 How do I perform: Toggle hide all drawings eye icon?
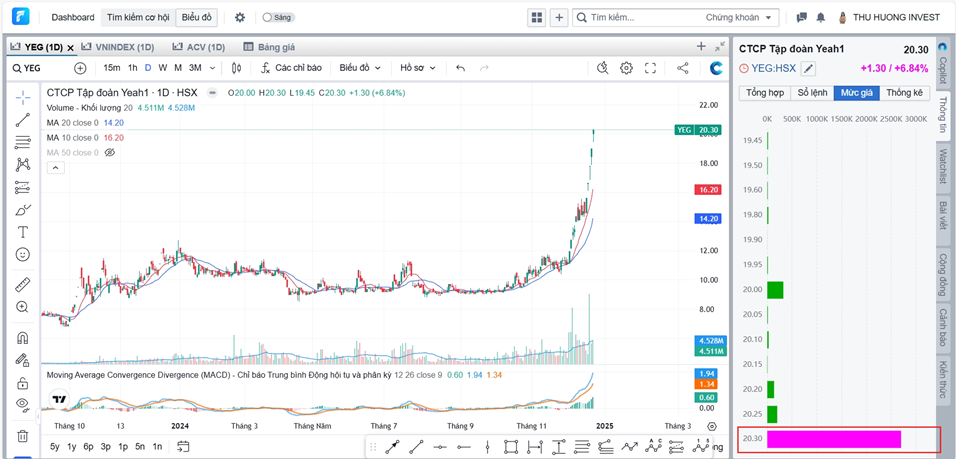pyautogui.click(x=23, y=405)
